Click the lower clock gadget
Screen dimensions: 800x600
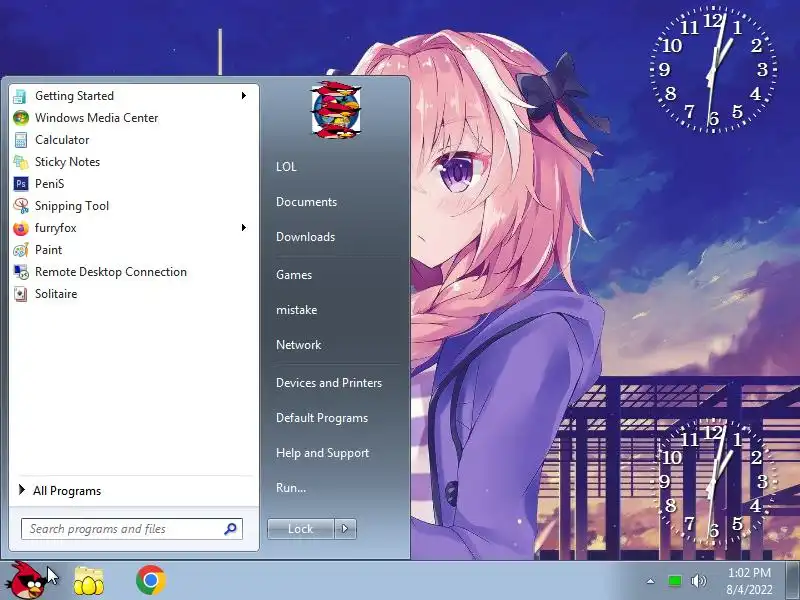pos(714,482)
